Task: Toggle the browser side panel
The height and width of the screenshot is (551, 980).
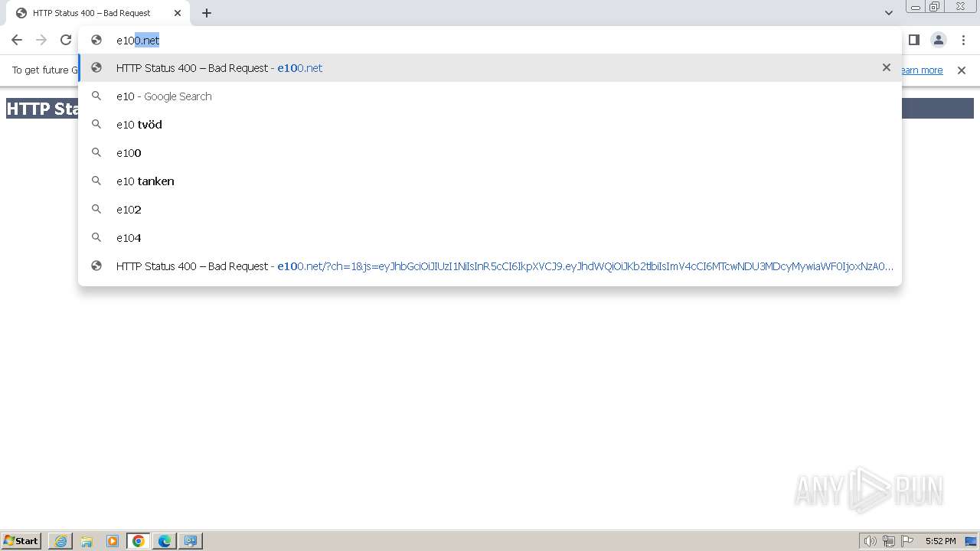Action: (x=913, y=40)
